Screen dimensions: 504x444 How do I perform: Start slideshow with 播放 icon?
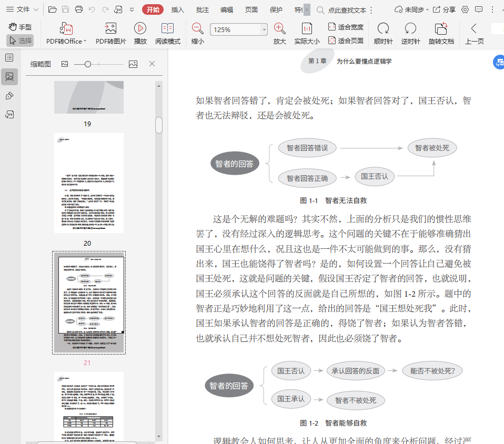click(140, 29)
